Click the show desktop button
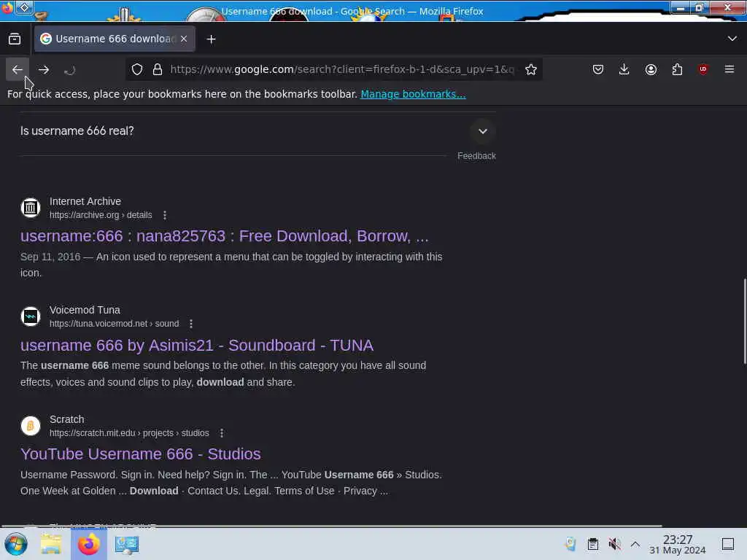747x560 pixels. (728, 544)
